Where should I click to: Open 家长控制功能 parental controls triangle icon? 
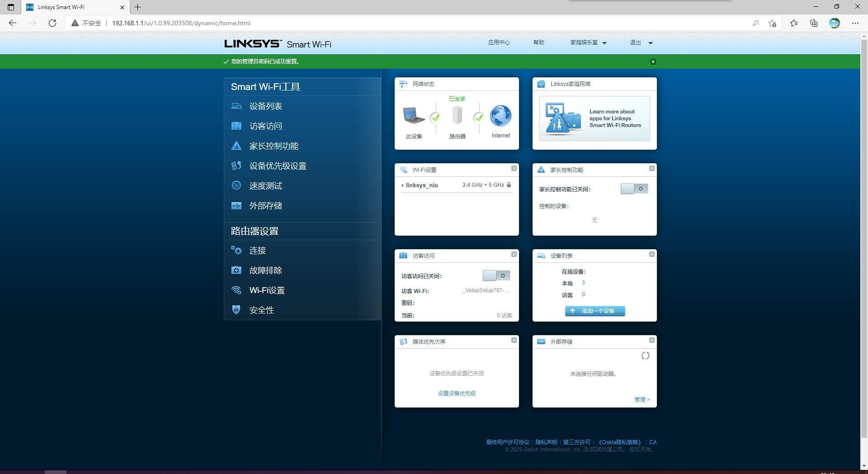tap(236, 146)
